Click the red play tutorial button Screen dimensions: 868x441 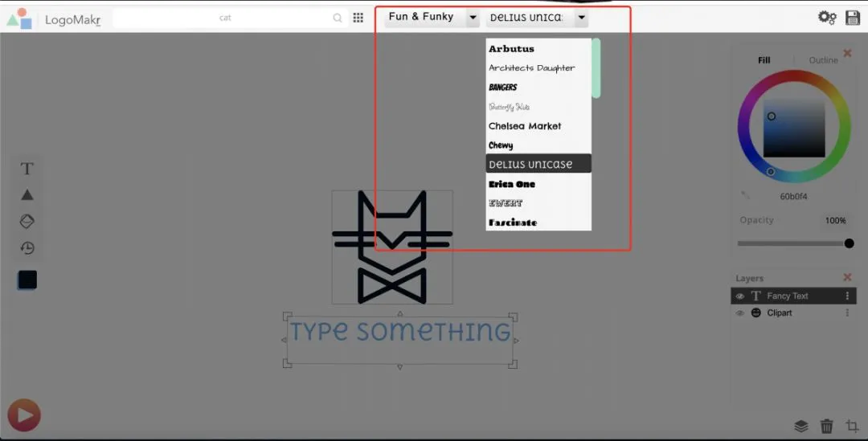point(24,415)
